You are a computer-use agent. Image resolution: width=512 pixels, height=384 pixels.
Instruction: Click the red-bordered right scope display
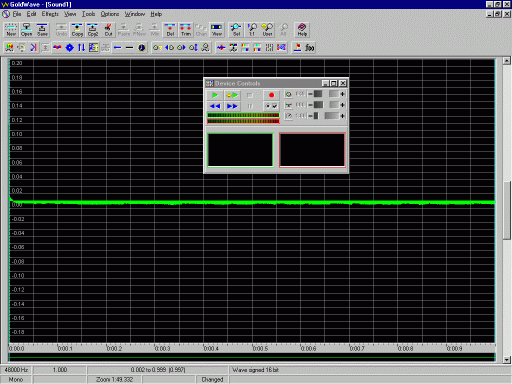click(x=312, y=150)
